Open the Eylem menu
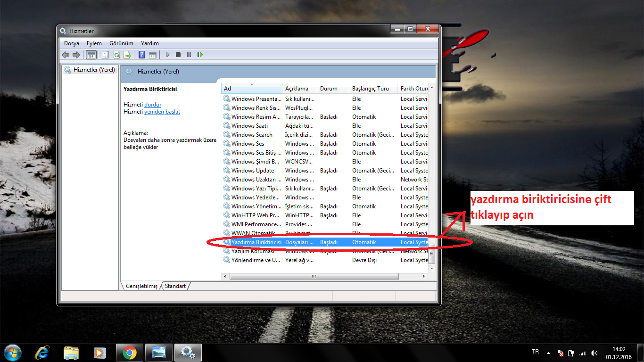 [x=94, y=43]
